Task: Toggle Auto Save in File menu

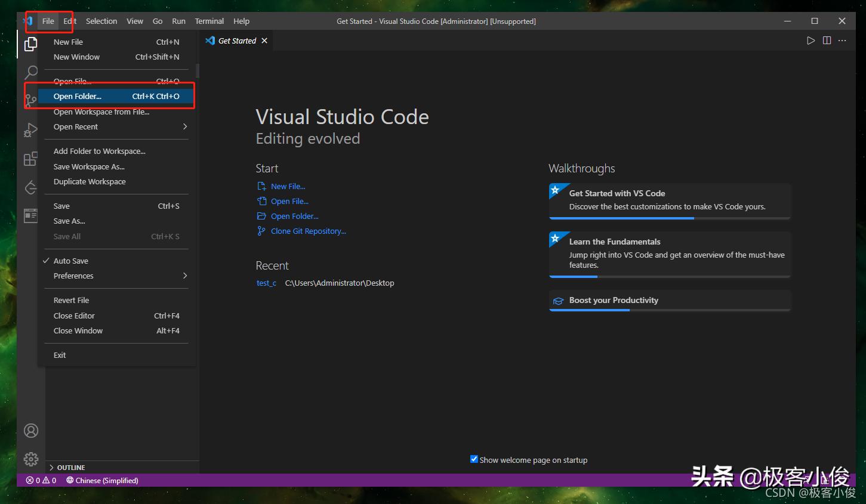Action: click(71, 261)
